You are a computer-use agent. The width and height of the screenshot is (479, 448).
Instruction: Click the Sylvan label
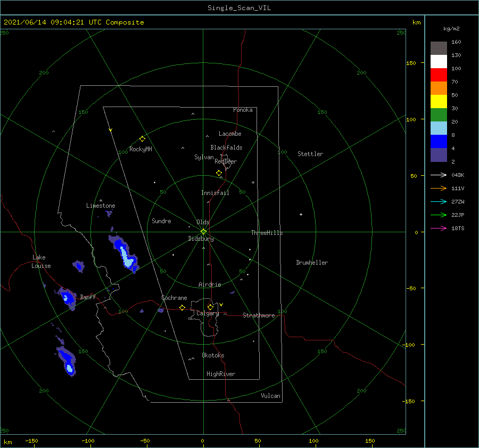point(204,157)
